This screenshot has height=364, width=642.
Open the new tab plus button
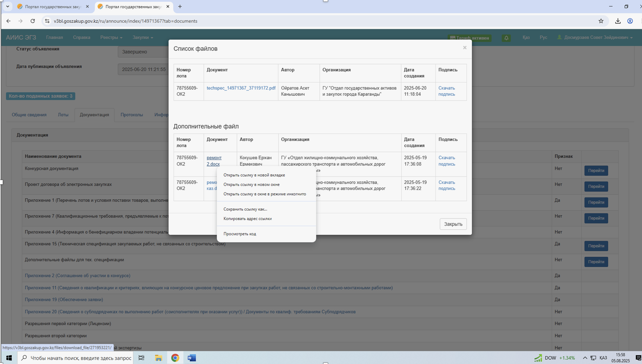[x=180, y=6]
